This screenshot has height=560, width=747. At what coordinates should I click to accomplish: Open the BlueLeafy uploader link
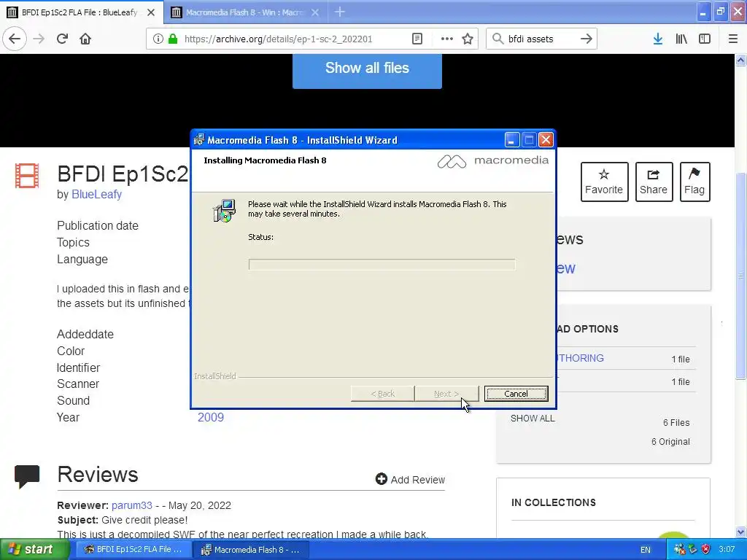(97, 194)
